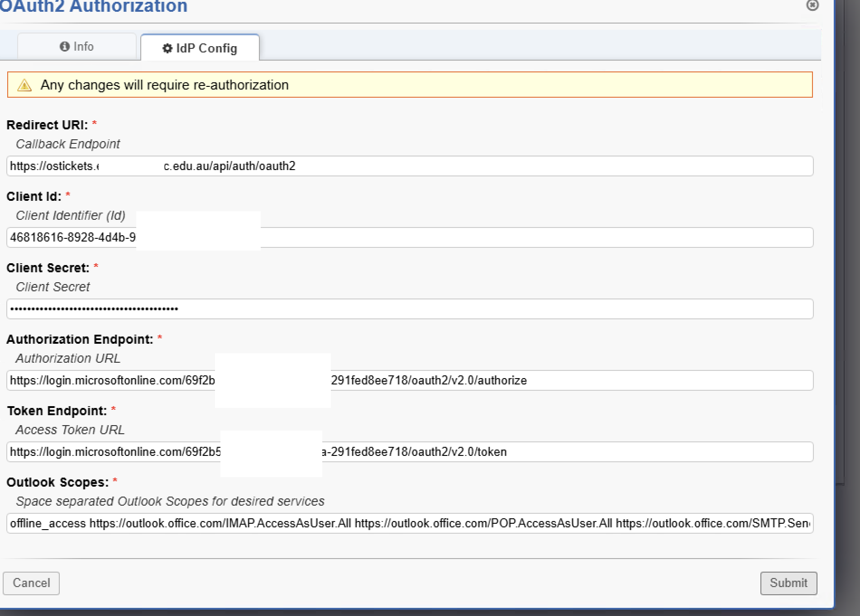This screenshot has height=616, width=860.
Task: Click the 'Authorization URL' hint text
Action: coord(68,358)
